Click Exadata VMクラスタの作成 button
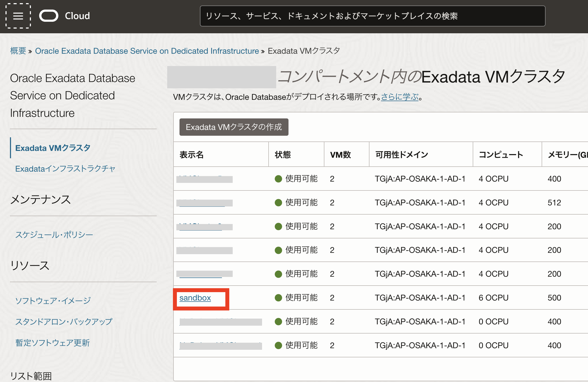588x382 pixels. [x=234, y=127]
